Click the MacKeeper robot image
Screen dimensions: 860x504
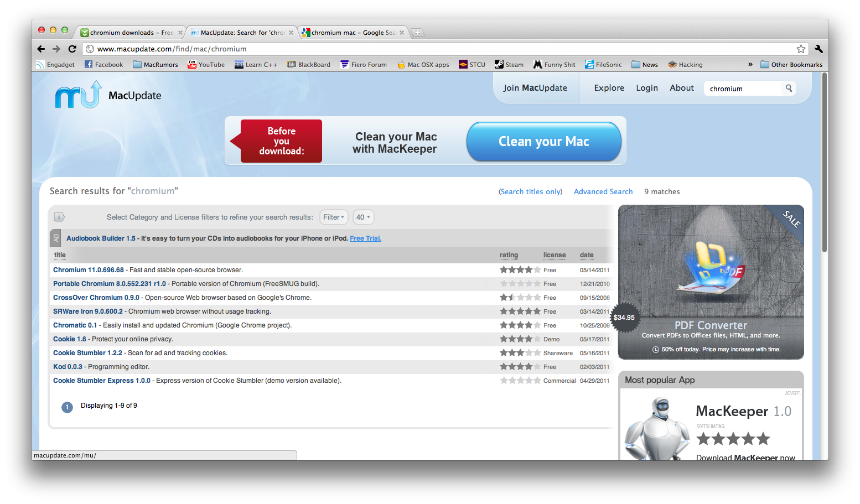click(x=656, y=429)
